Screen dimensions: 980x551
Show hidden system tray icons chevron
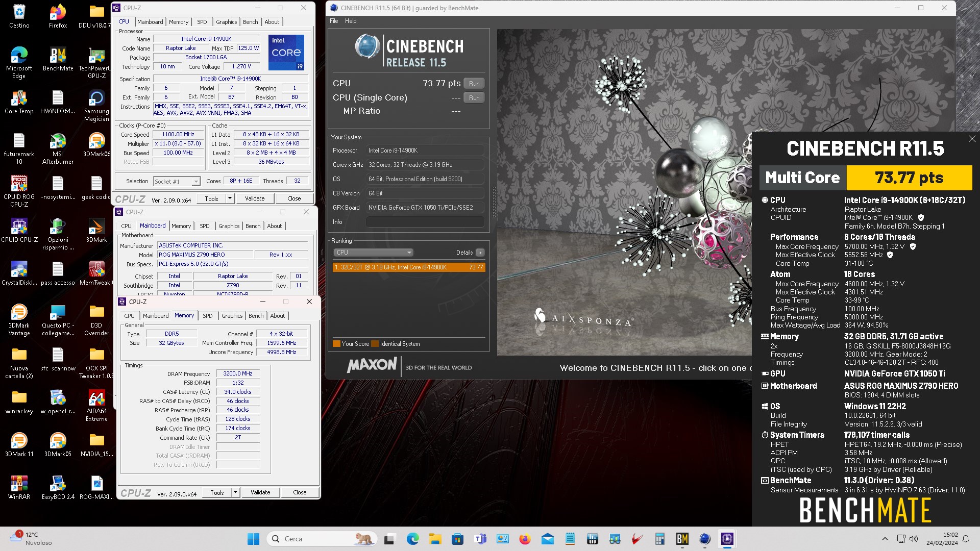click(885, 539)
